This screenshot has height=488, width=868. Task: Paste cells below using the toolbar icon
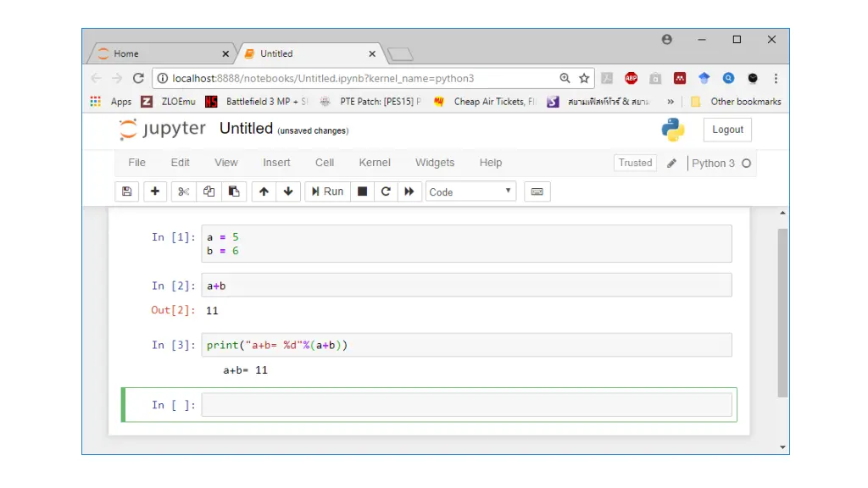[x=234, y=191]
